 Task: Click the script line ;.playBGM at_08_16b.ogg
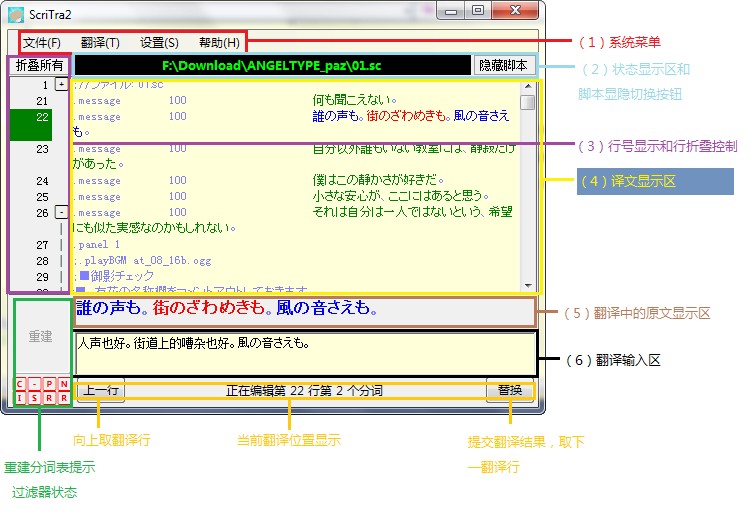click(x=142, y=260)
